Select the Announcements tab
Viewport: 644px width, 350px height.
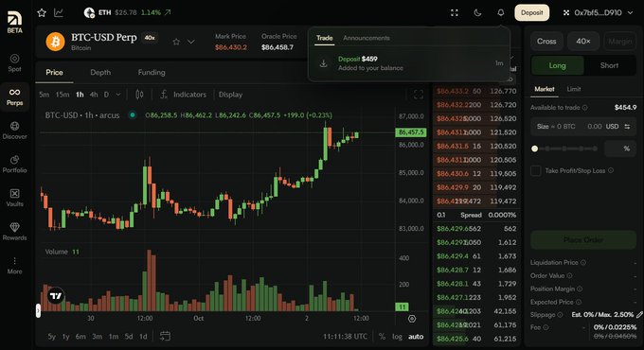coord(367,38)
